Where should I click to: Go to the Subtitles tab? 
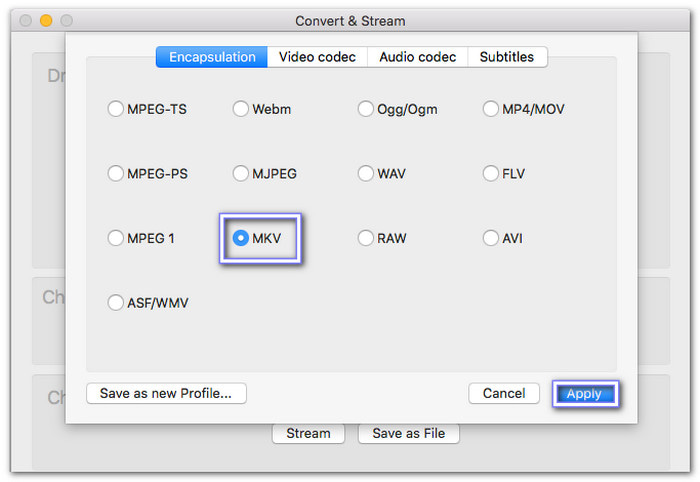507,57
